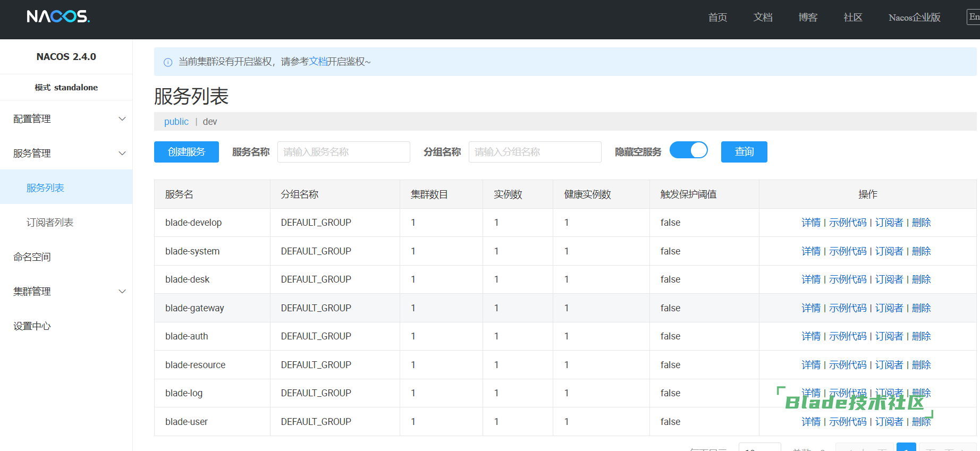
Task: Open 订阅者 for blade-develop
Action: (x=889, y=223)
